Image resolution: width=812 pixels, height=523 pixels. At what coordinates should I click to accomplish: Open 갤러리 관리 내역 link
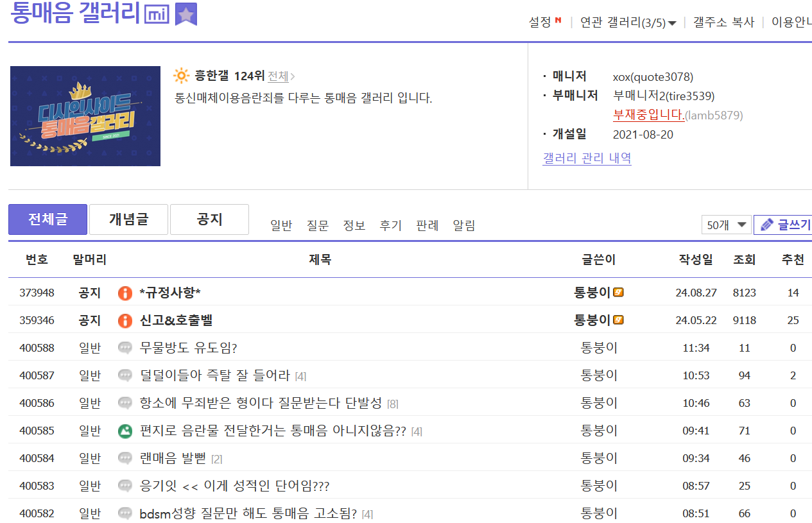(x=587, y=158)
